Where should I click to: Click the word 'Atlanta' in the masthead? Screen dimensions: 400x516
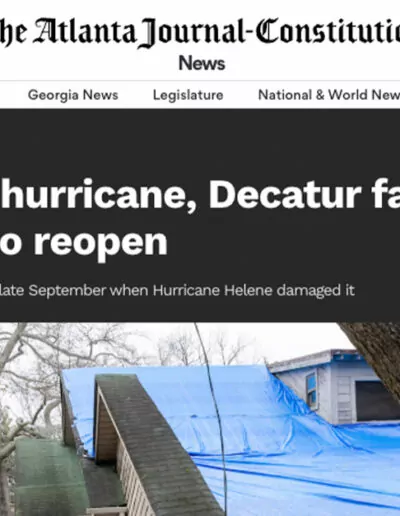coord(86,31)
